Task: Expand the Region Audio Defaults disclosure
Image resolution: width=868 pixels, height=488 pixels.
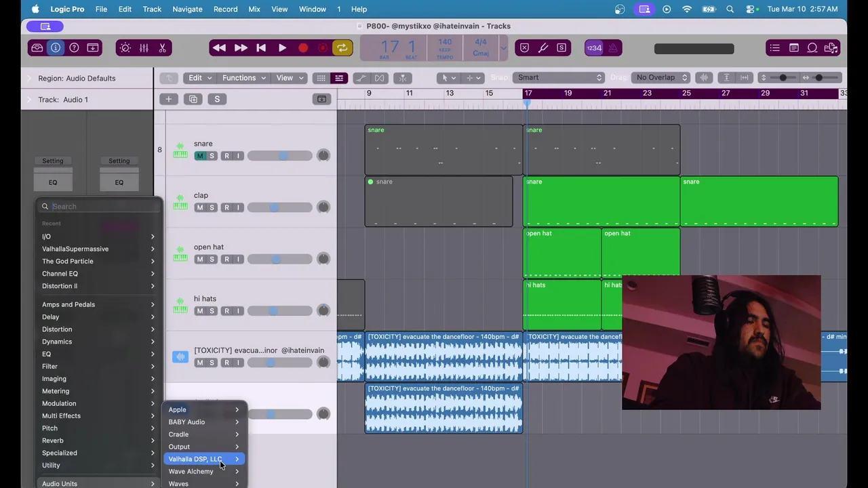Action: (x=29, y=78)
